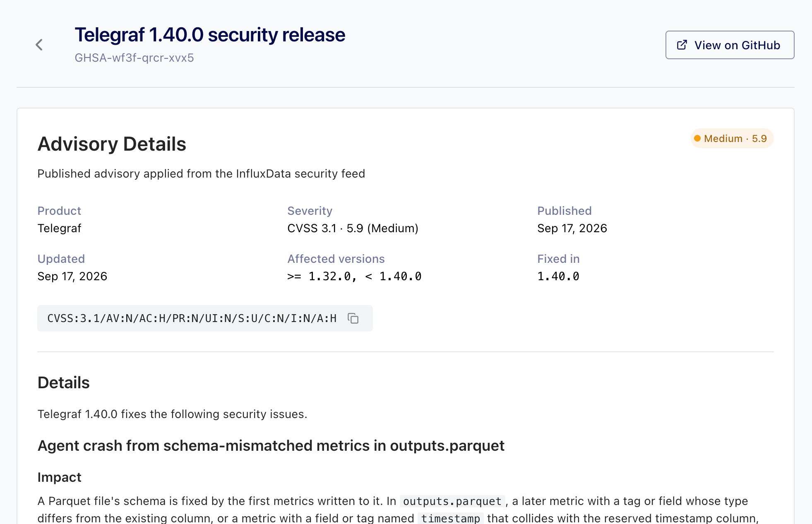Click the Updated date Sep 17, 2026
Viewport: 812px width, 524px height.
pyautogui.click(x=72, y=276)
